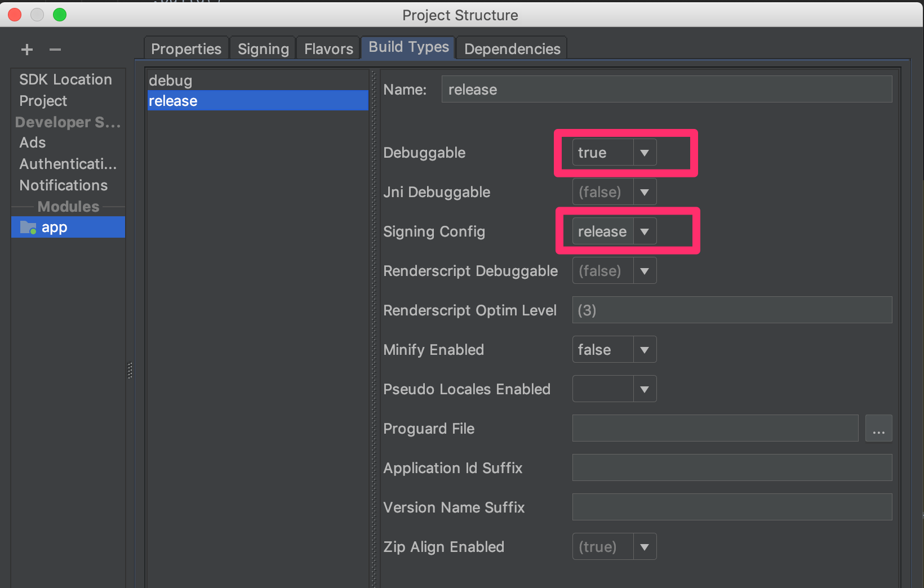This screenshot has width=924, height=588.
Task: Click the Application Id Suffix field
Action: pyautogui.click(x=732, y=468)
